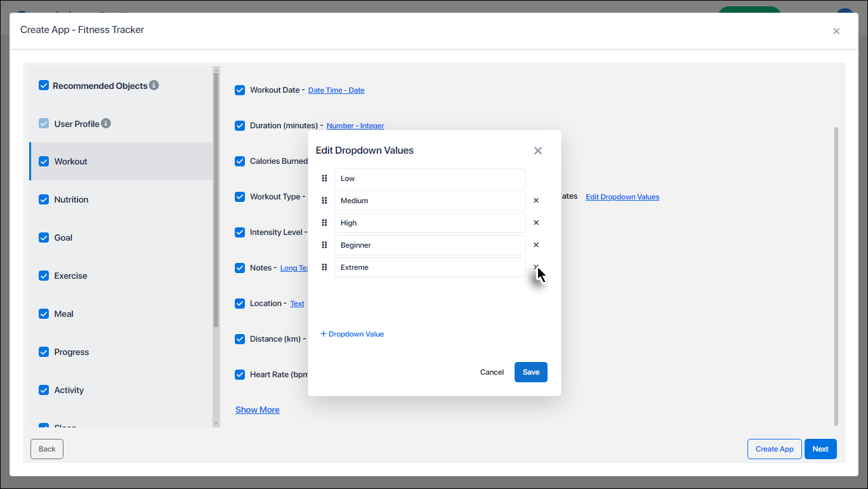Click the scroll-down arrow of objects list
The width and height of the screenshot is (868, 489).
(216, 423)
